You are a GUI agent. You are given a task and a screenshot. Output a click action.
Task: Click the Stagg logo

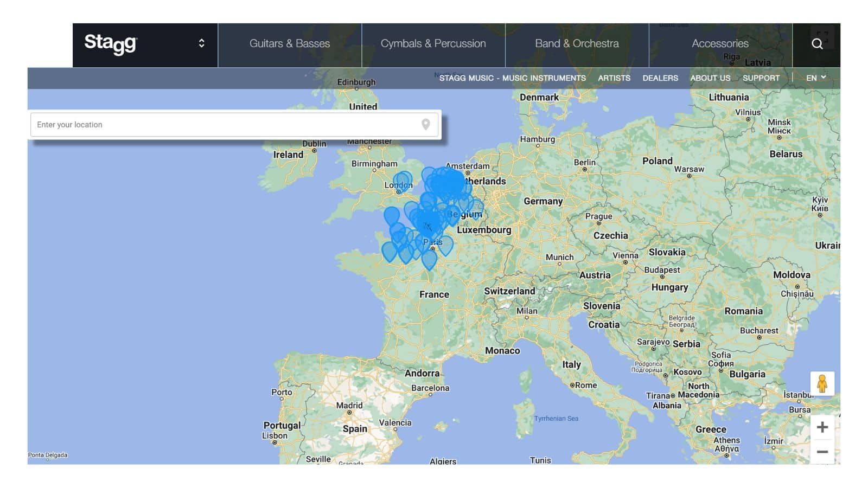click(111, 43)
